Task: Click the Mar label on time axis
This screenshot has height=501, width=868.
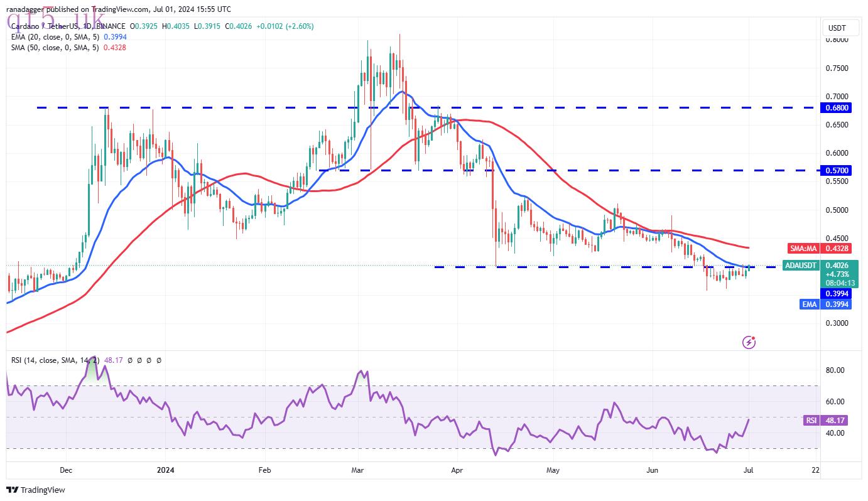Action: coord(357,470)
